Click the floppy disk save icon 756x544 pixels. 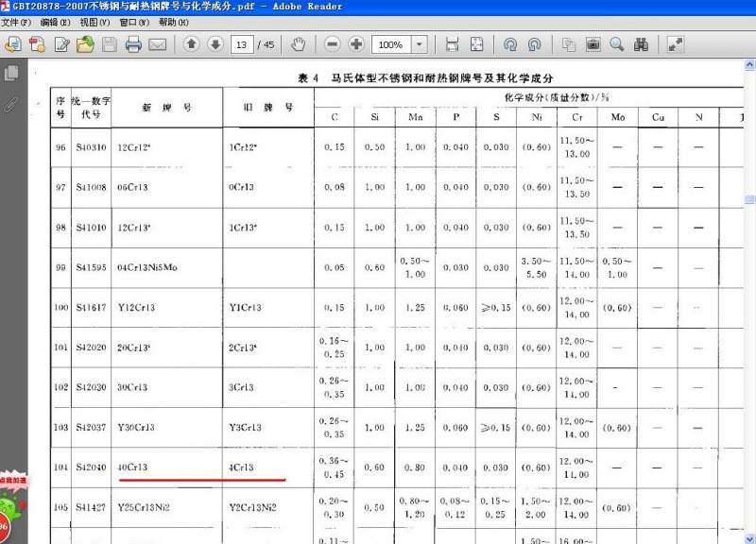pos(110,44)
